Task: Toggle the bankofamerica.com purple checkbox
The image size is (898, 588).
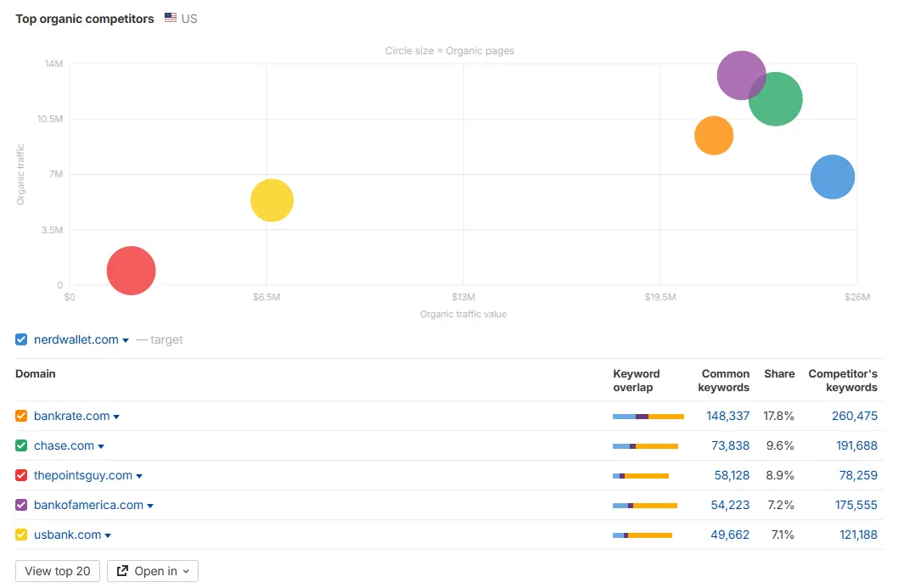Action: pyautogui.click(x=21, y=505)
